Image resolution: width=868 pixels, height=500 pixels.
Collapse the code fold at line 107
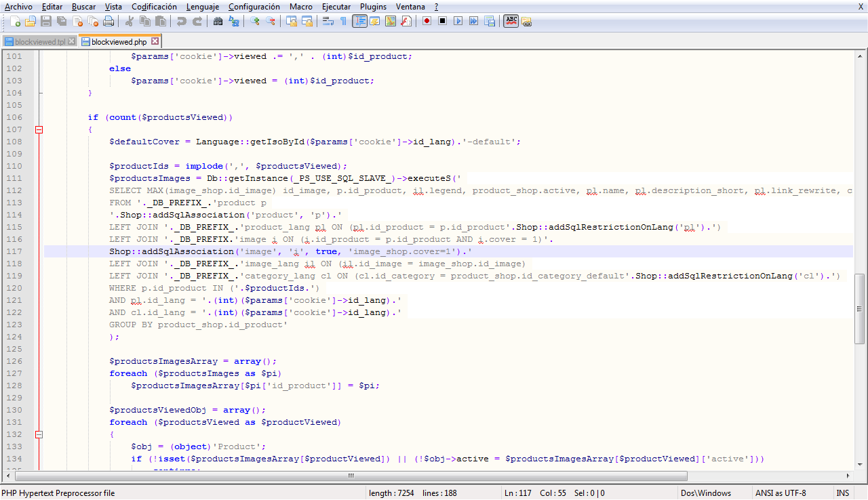(39, 129)
